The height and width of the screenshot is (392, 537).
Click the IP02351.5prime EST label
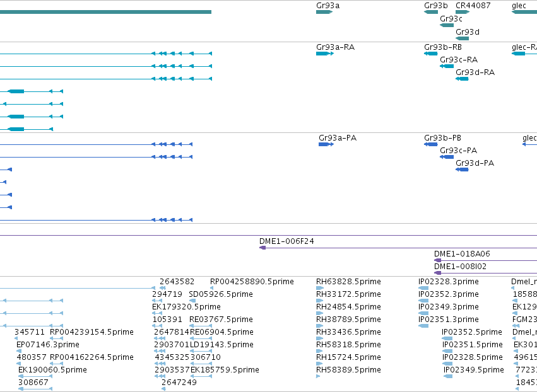pyautogui.click(x=472, y=345)
